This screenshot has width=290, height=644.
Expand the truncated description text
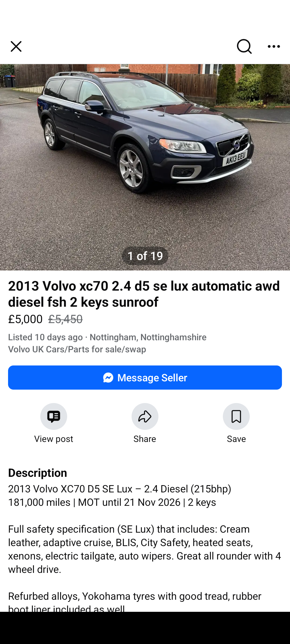click(145, 547)
